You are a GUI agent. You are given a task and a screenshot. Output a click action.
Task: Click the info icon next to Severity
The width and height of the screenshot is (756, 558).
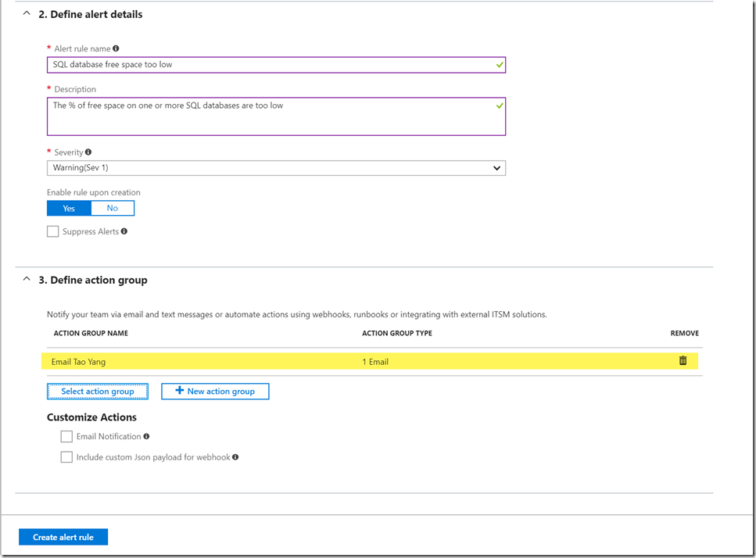point(88,152)
